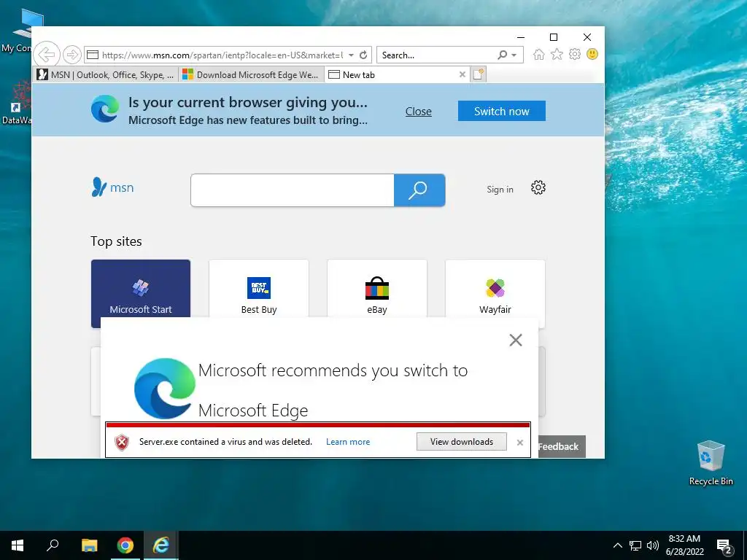Image resolution: width=747 pixels, height=560 pixels.
Task: Click the MSN web search field
Action: click(292, 190)
